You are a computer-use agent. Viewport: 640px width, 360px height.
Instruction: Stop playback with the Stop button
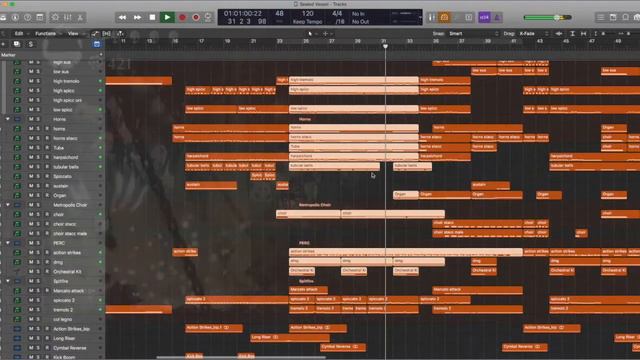click(x=152, y=17)
